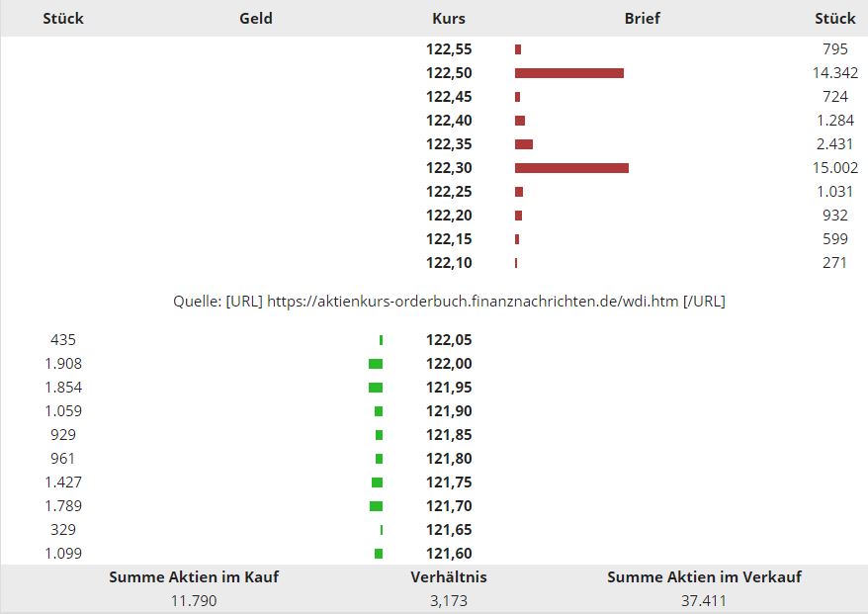Select the Geld column header
This screenshot has width=868, height=614.
pyautogui.click(x=255, y=18)
